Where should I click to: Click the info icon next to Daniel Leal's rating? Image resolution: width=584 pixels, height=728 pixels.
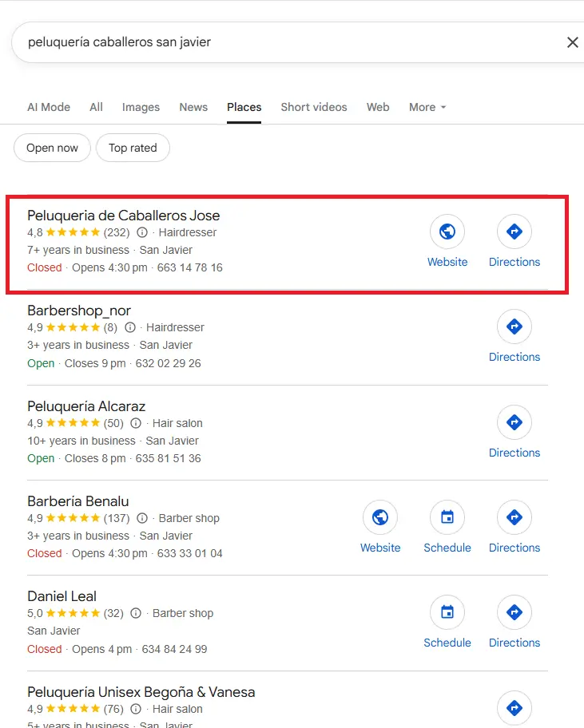136,613
